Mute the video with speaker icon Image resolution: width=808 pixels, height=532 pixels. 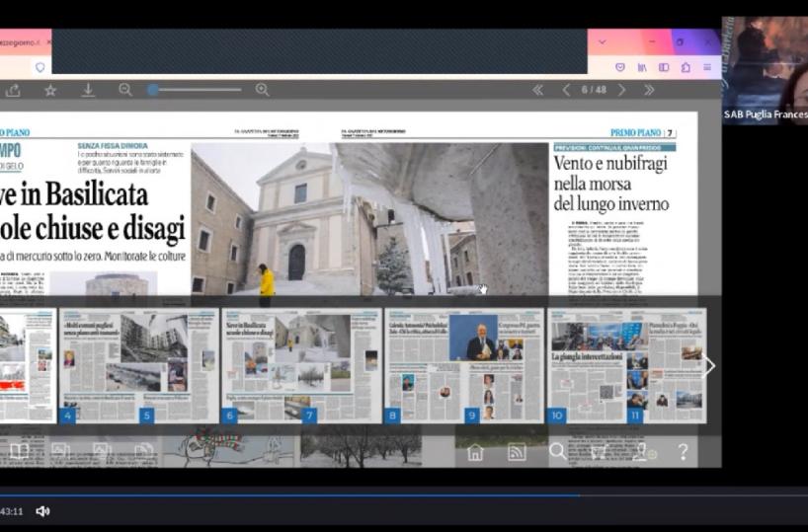click(x=42, y=511)
